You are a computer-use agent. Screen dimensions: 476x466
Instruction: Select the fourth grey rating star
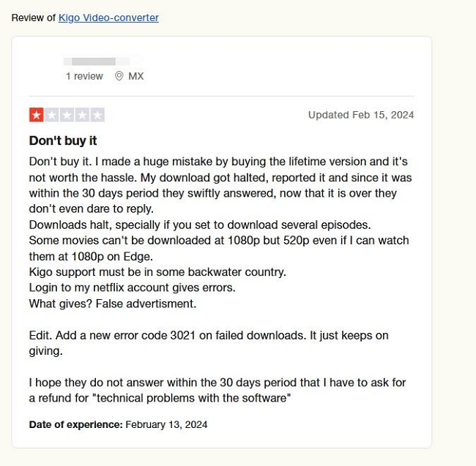[x=82, y=115]
